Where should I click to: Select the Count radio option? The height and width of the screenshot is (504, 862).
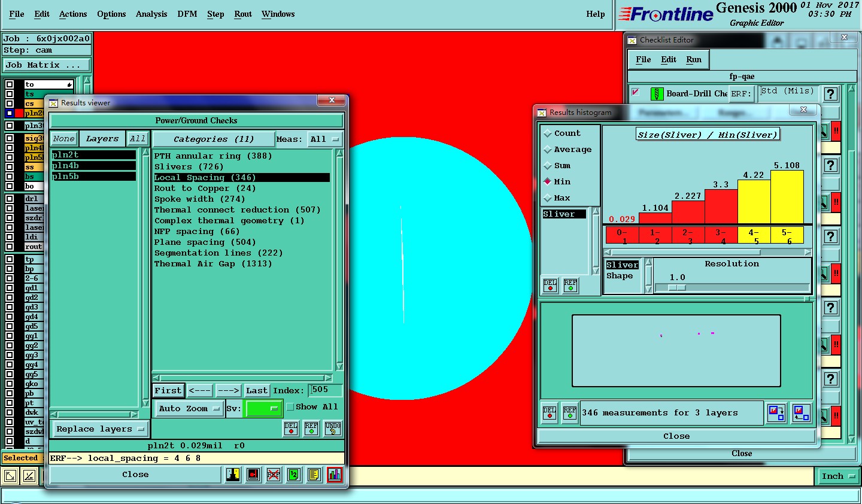[547, 133]
